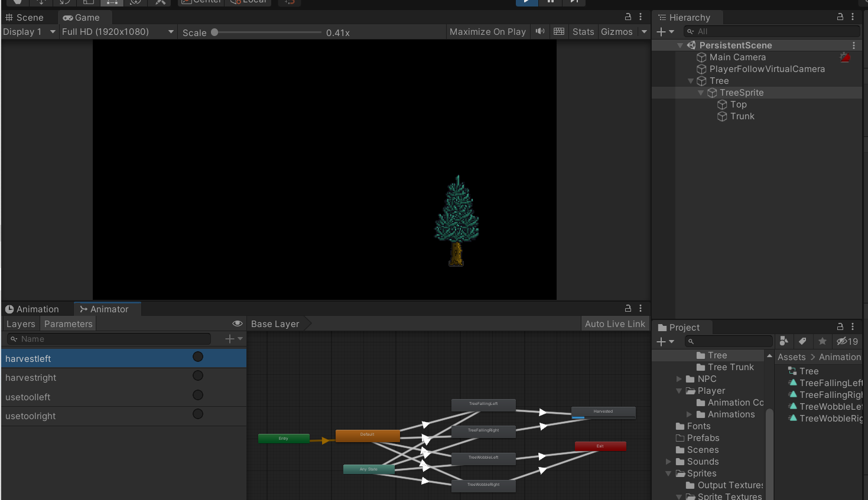The image size is (868, 500).
Task: Select the Parameters tab
Action: [69, 324]
